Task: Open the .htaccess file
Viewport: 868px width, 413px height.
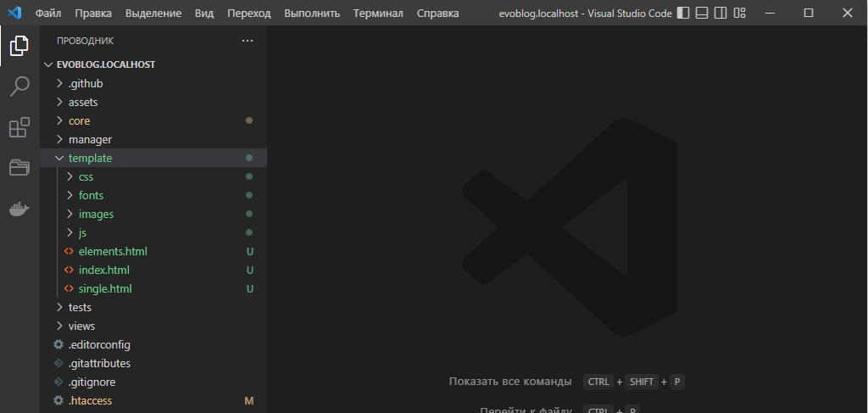Action: (90, 400)
